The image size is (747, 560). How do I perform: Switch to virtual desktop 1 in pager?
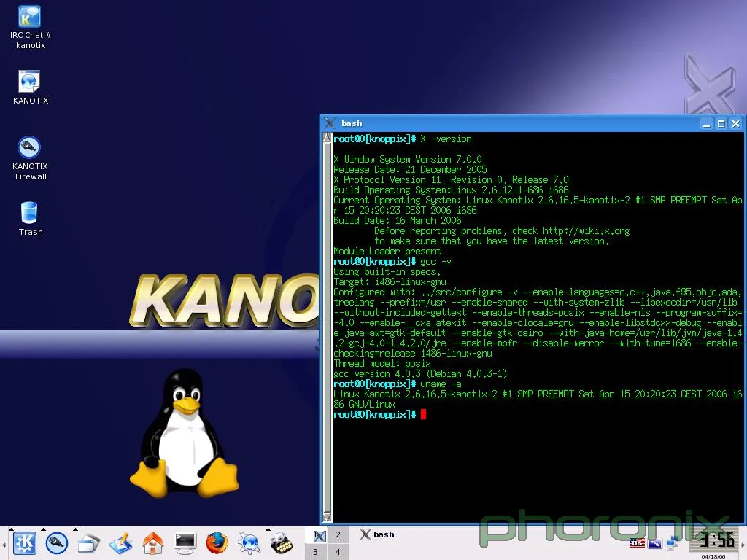coord(316,534)
